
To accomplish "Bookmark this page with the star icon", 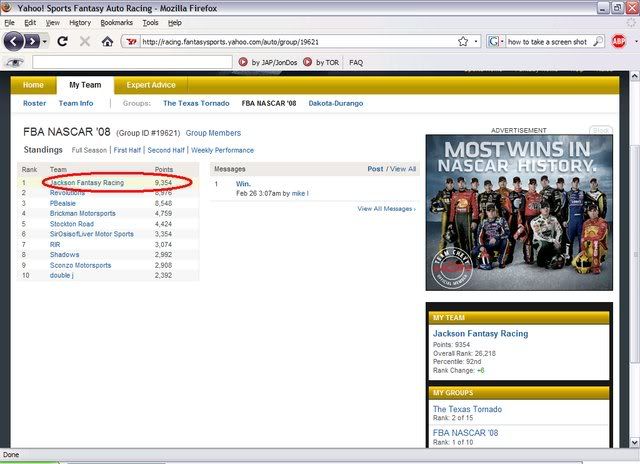I will pyautogui.click(x=463, y=42).
